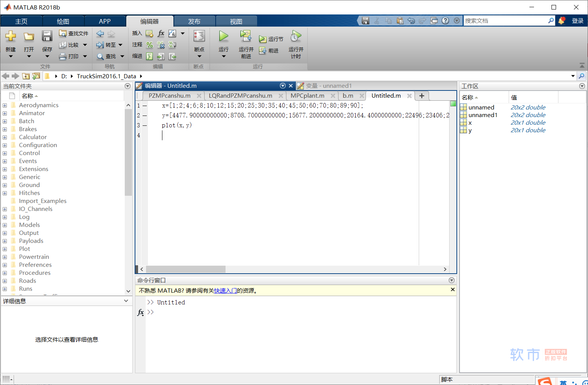Click the Find (查找) magnifier icon
This screenshot has height=385, width=588.
tap(100, 56)
